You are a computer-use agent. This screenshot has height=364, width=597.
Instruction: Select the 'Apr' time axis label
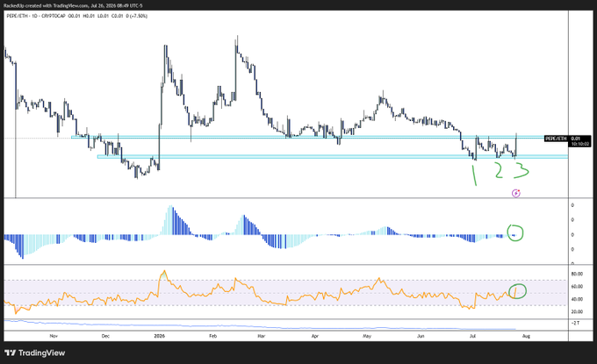(x=315, y=336)
